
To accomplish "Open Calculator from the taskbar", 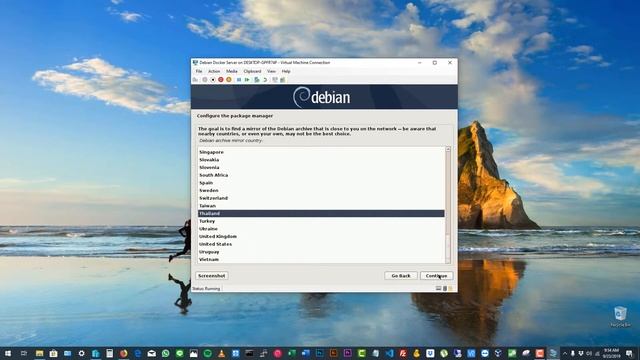I will [109, 353].
